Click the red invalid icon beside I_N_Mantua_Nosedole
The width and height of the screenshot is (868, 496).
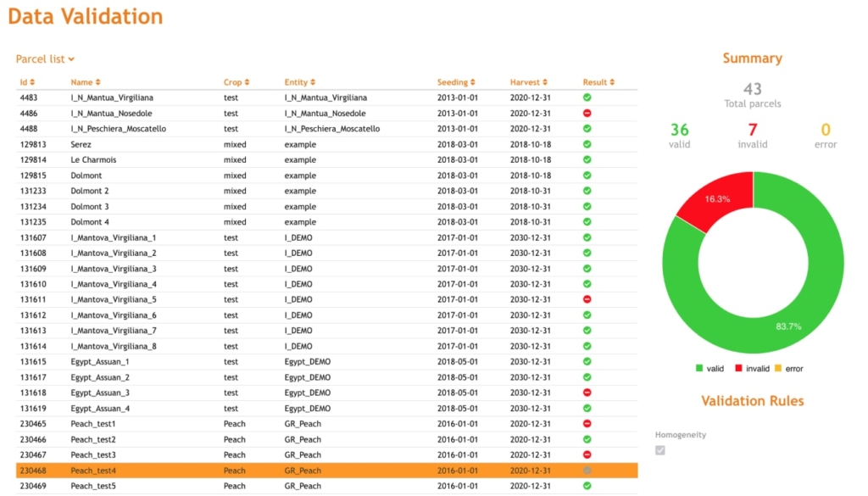[x=588, y=113]
